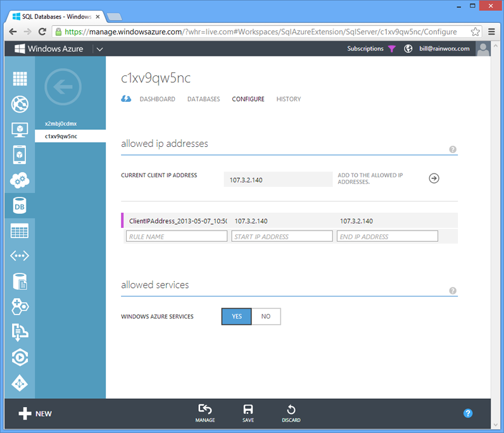Click the NEW button
Viewport: 504px width, 433px height.
[x=35, y=413]
